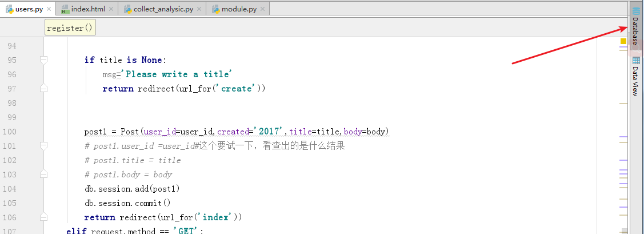The image size is (644, 234).
Task: Click line number 99 in the gutter
Action: tap(13, 117)
